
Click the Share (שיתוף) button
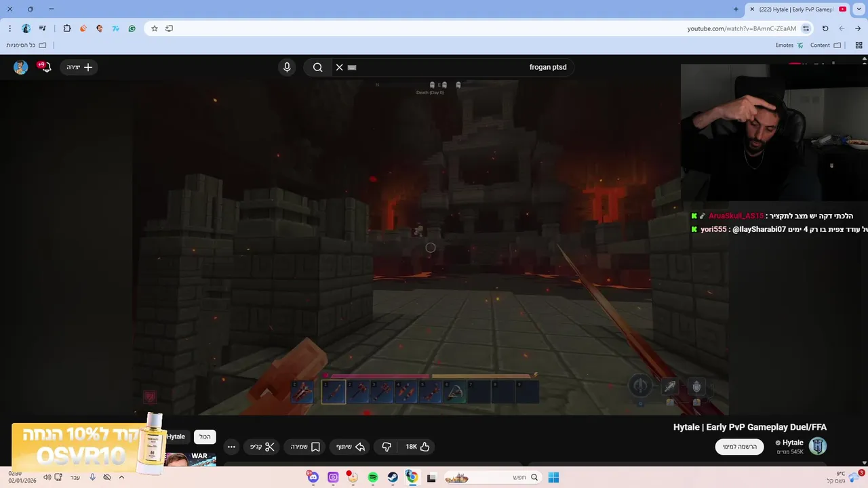(351, 447)
